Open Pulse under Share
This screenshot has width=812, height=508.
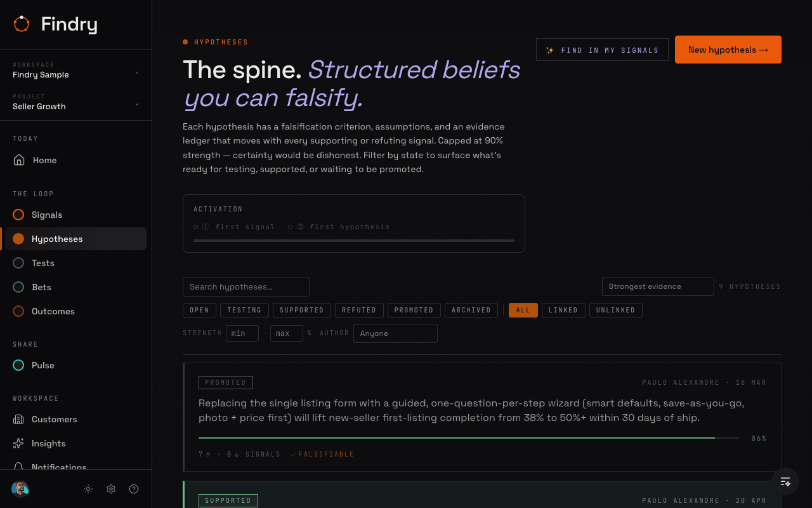click(x=75, y=365)
